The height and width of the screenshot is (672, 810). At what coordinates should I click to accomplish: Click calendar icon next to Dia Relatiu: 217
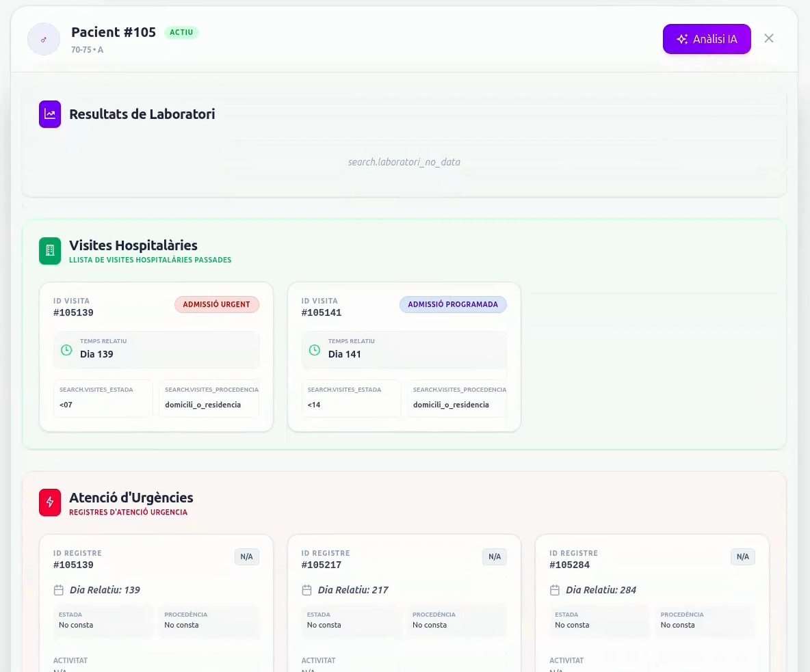click(x=307, y=590)
